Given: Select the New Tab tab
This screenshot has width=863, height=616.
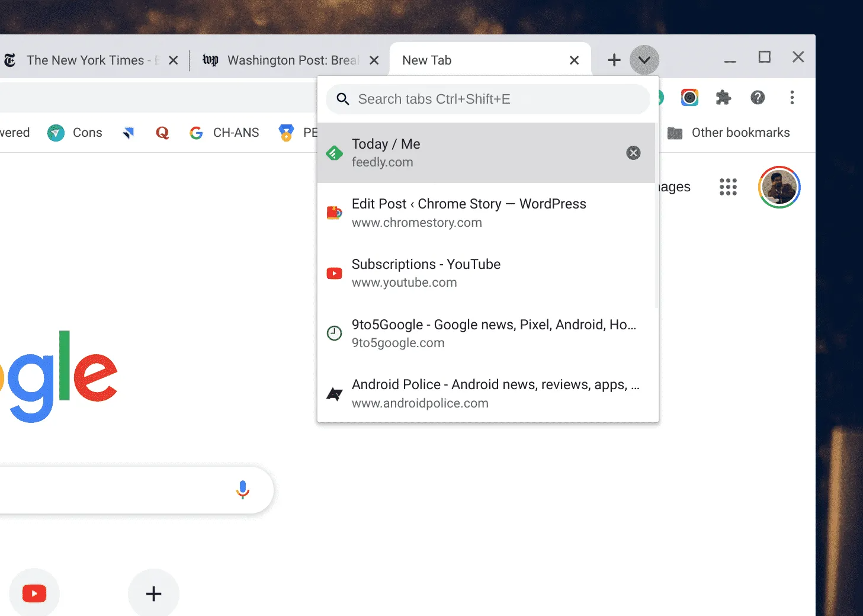Looking at the screenshot, I should (x=490, y=60).
